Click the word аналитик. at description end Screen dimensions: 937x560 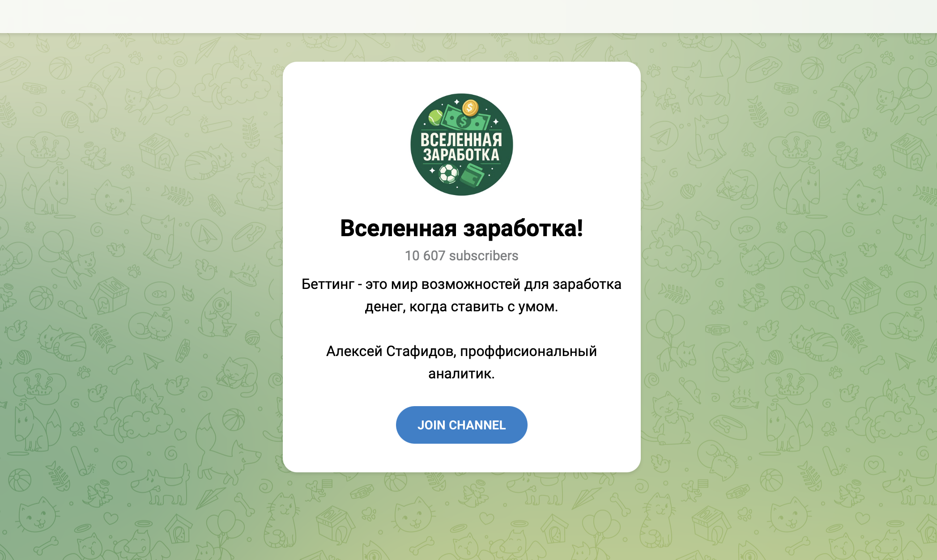(x=461, y=373)
